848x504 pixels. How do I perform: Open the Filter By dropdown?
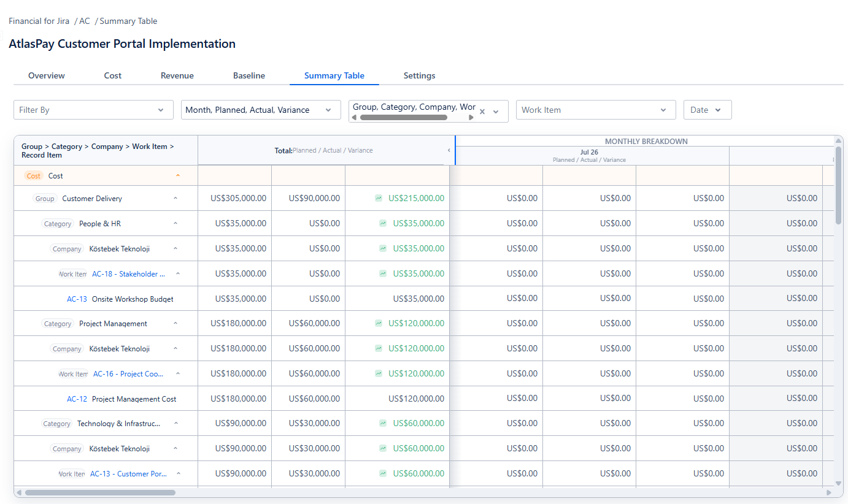click(93, 110)
